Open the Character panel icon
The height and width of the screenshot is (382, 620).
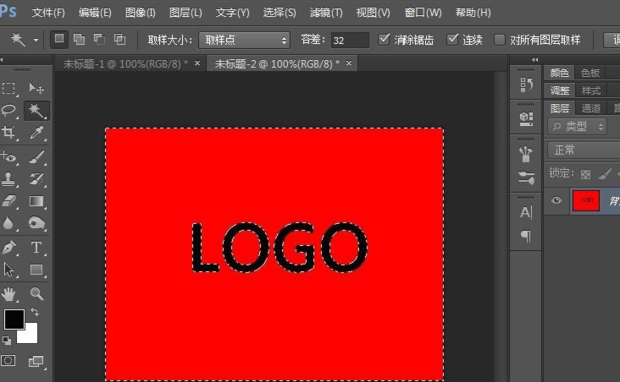pyautogui.click(x=526, y=213)
